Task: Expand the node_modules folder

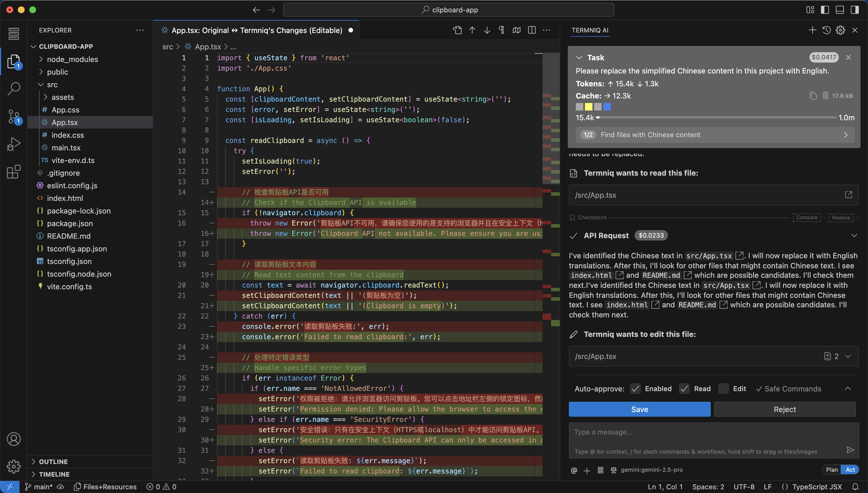Action: click(72, 59)
